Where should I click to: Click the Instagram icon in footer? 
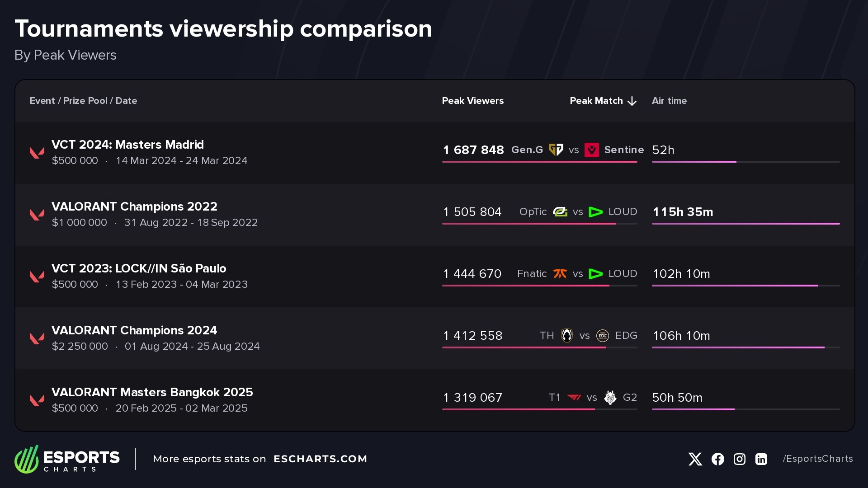pos(739,459)
